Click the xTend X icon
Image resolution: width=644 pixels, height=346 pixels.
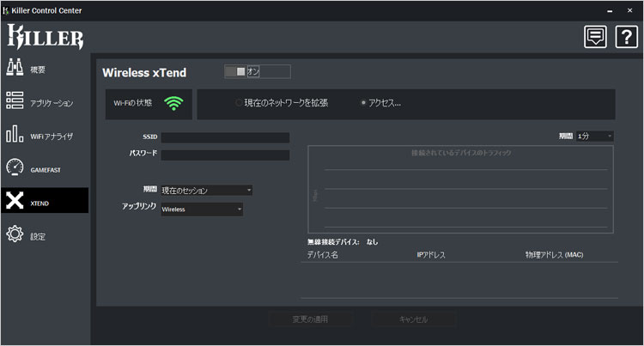(x=15, y=200)
